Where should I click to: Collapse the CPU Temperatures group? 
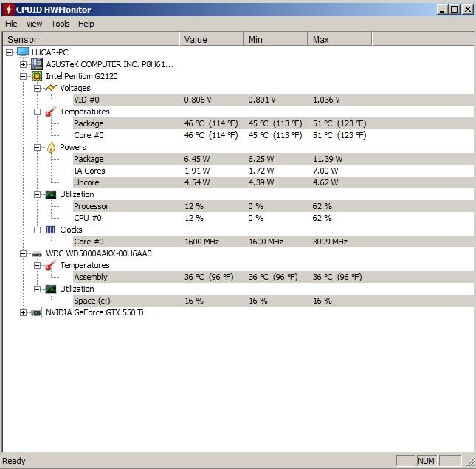(x=37, y=112)
